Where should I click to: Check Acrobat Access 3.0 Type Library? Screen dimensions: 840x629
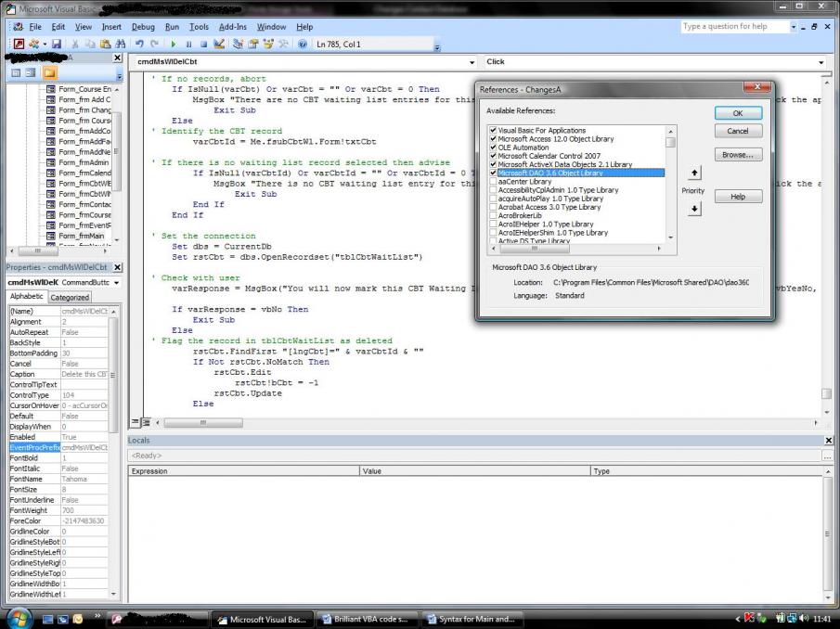tap(493, 207)
